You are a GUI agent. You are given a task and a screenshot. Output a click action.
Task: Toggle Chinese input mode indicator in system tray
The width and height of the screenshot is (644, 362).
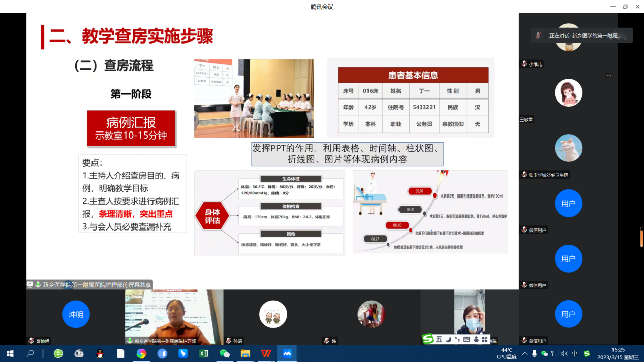575,353
